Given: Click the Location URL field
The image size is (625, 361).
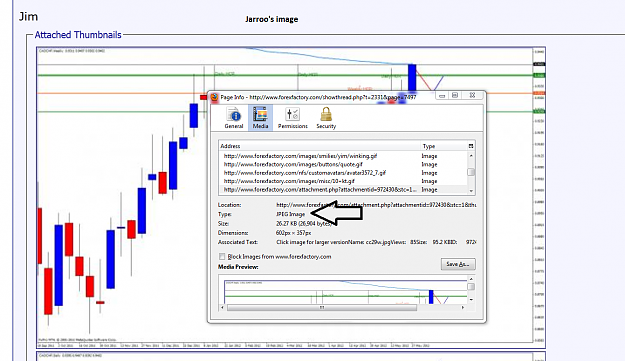Looking at the screenshot, I should pos(376,205).
